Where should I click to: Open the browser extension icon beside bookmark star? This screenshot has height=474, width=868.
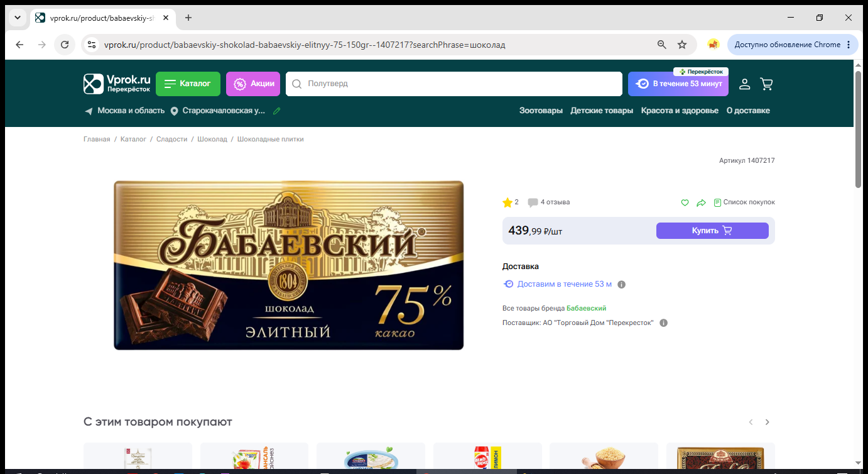713,45
